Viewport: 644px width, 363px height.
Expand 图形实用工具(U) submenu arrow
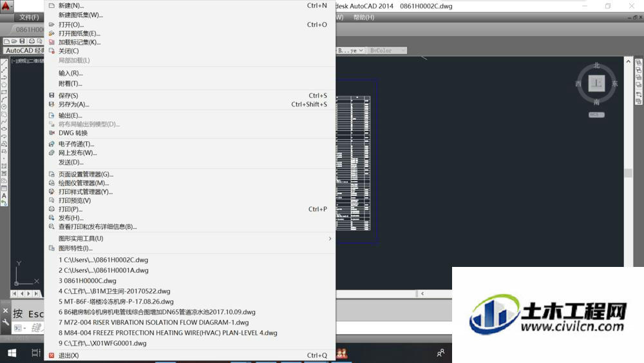point(330,239)
